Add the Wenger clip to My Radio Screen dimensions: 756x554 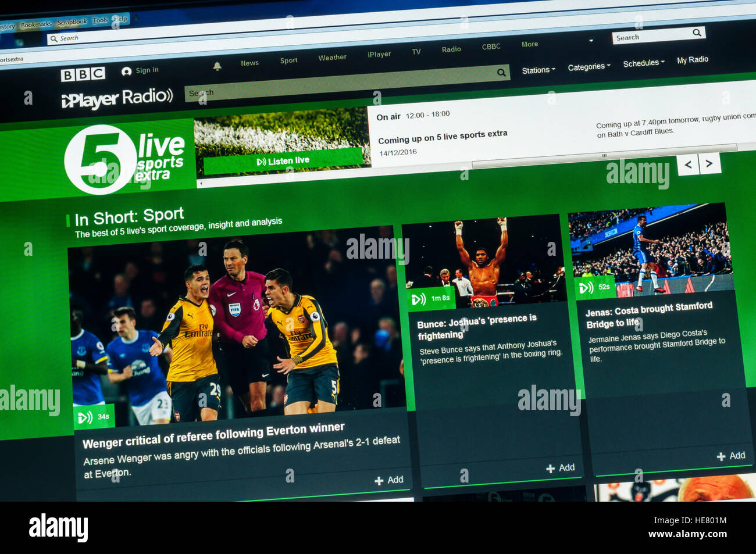click(x=389, y=480)
